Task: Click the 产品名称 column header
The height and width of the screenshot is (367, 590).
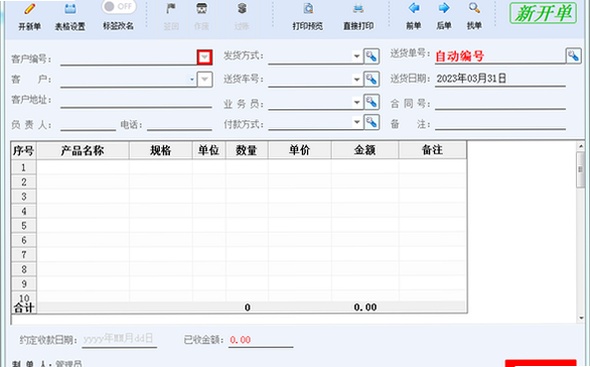Action: 83,151
